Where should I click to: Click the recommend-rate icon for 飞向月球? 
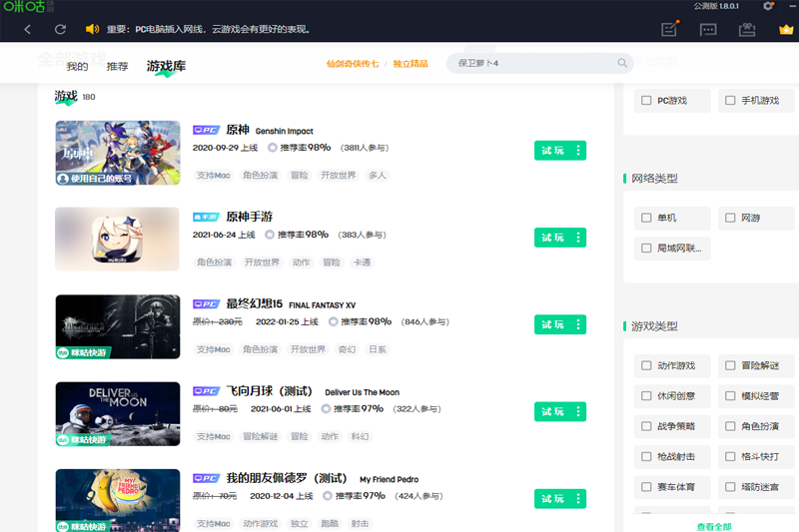click(x=327, y=409)
